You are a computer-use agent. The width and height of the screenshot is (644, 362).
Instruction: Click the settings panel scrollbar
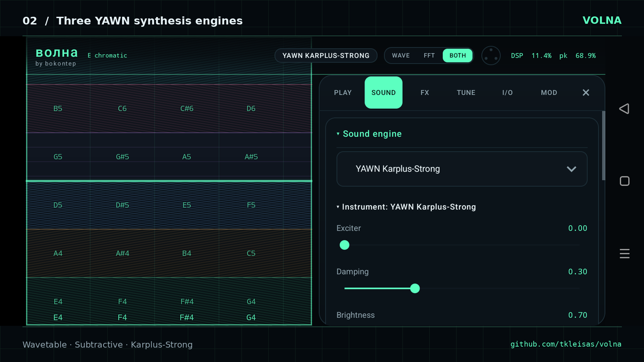click(603, 146)
